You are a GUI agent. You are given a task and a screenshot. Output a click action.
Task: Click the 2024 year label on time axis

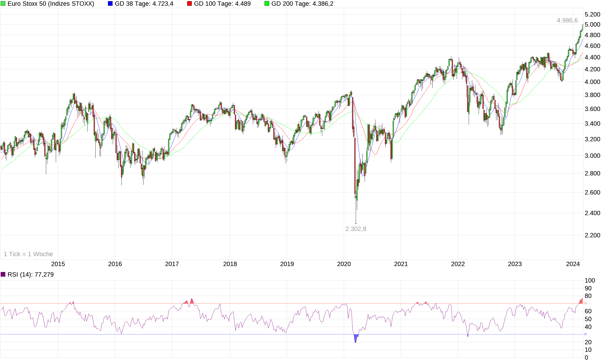pyautogui.click(x=573, y=264)
